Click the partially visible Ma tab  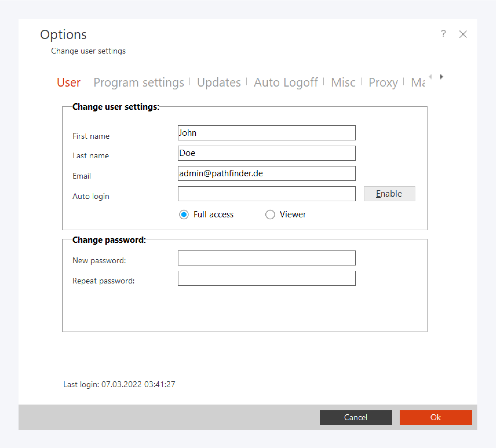417,82
